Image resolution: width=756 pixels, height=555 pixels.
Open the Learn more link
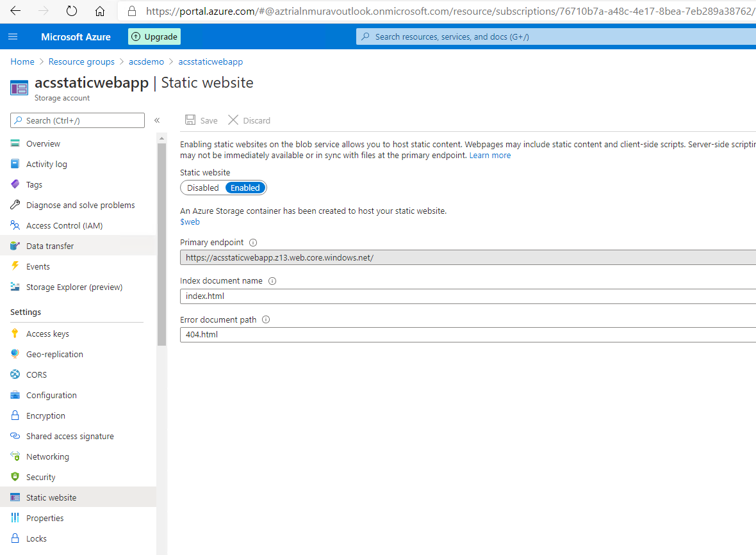tap(490, 155)
